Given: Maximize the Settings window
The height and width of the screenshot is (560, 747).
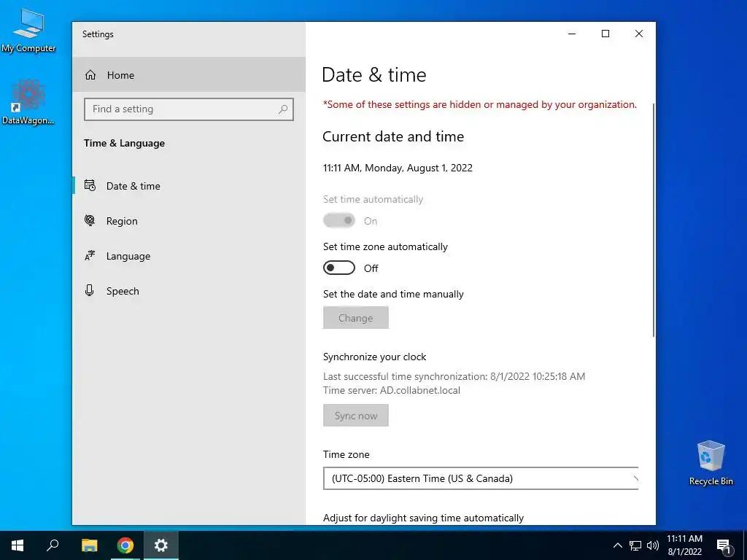Looking at the screenshot, I should tap(605, 34).
